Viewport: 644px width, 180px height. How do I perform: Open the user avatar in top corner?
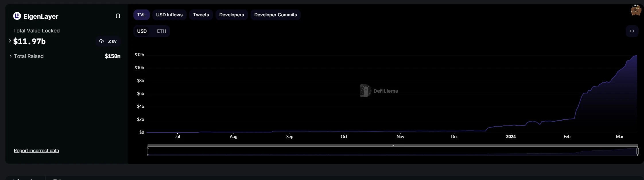coord(636,10)
